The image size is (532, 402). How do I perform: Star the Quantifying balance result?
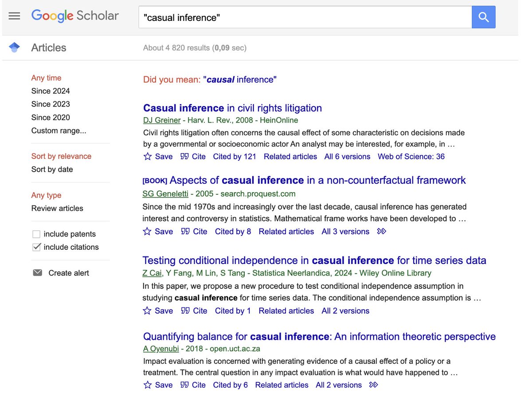click(148, 385)
